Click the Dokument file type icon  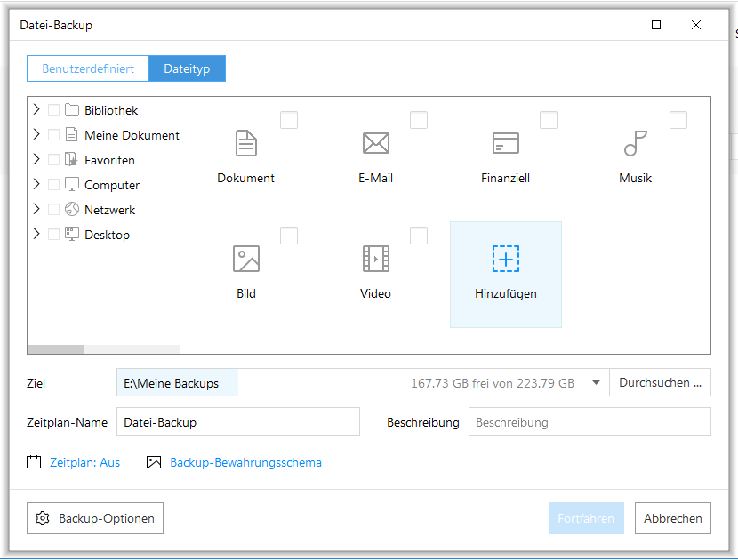pos(246,143)
